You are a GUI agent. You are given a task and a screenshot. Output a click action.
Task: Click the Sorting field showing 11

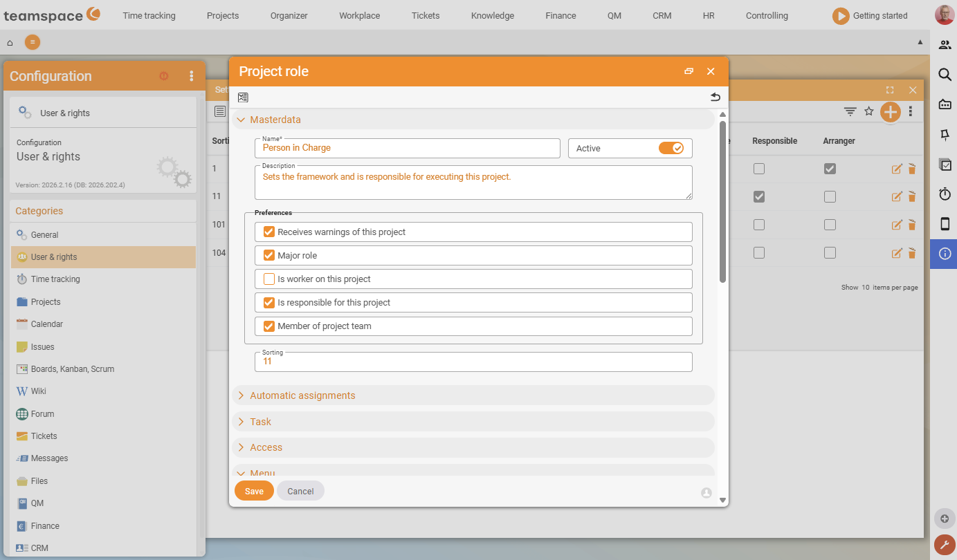[x=474, y=362]
